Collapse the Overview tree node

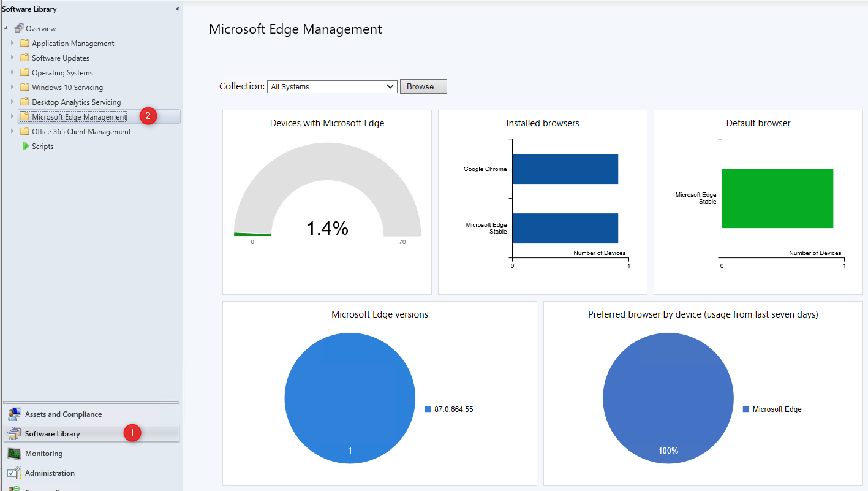[x=6, y=29]
